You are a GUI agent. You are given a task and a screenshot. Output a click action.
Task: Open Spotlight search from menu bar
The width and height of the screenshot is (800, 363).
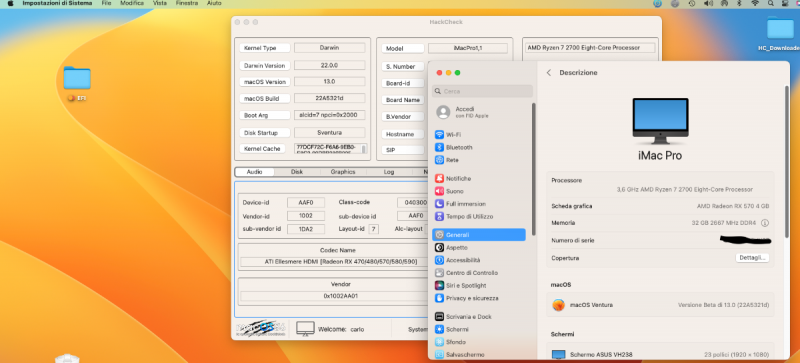click(x=770, y=3)
